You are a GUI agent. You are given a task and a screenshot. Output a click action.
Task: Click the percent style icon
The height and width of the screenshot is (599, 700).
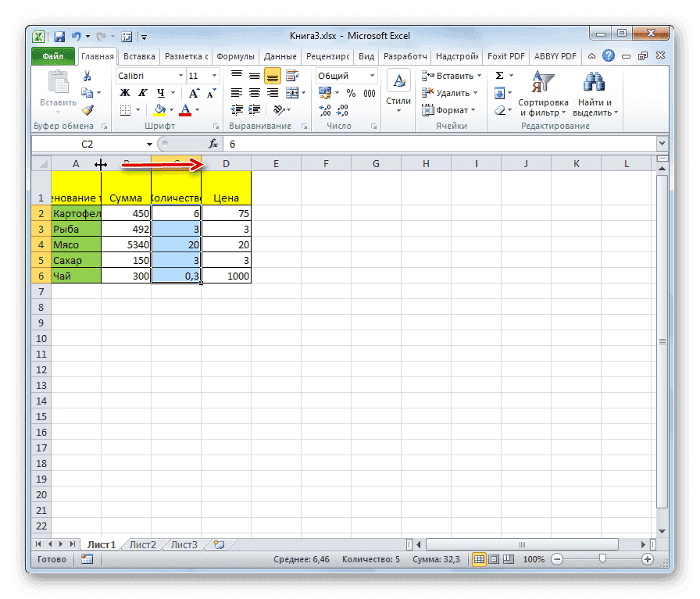coord(351,93)
